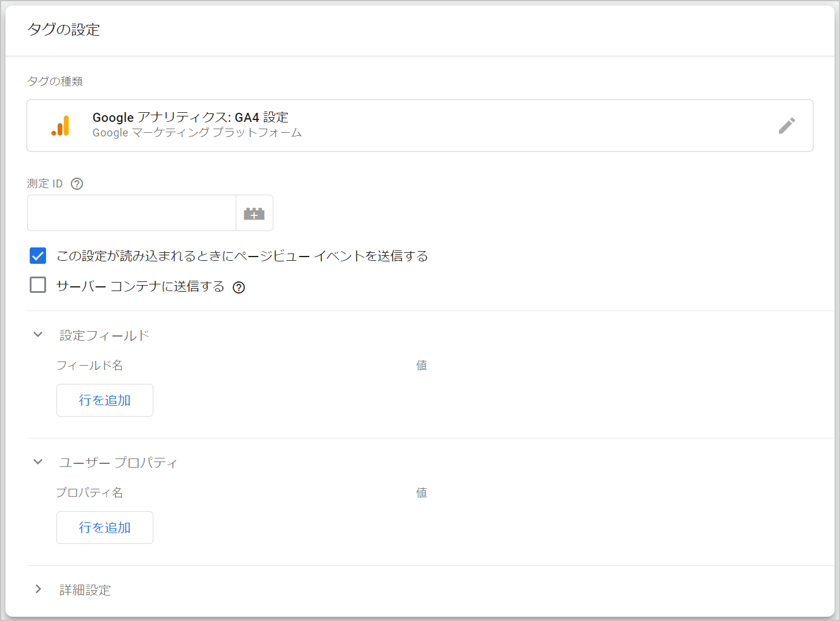This screenshot has width=840, height=621.
Task: Focus the 測定 ID input field
Action: tap(132, 213)
